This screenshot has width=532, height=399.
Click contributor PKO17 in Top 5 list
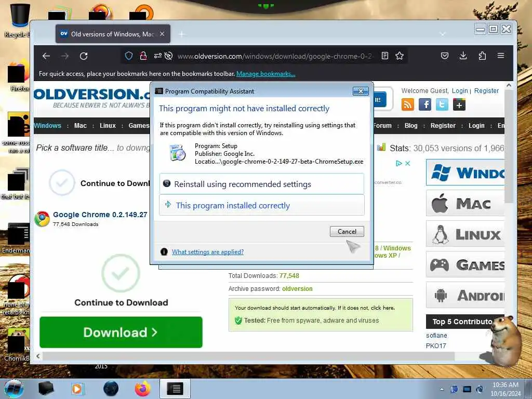436,345
